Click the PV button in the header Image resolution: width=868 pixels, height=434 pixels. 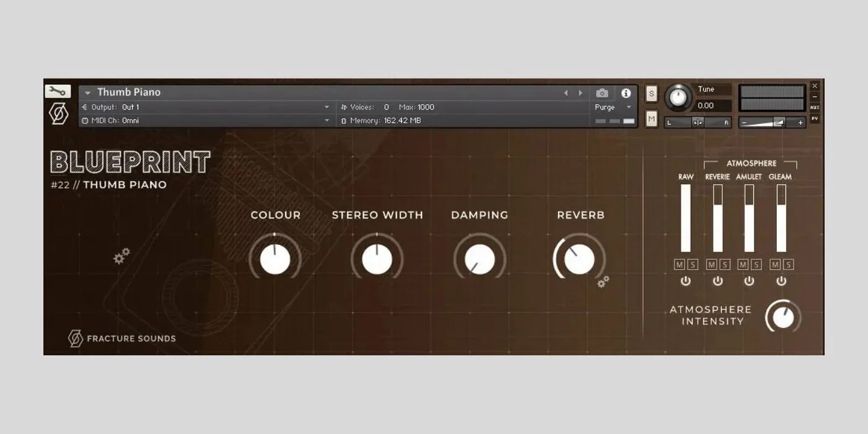pos(814,118)
